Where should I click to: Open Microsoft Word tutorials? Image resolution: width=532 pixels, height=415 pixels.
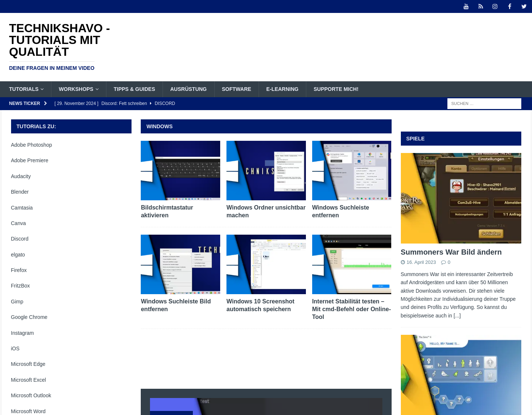tap(28, 411)
